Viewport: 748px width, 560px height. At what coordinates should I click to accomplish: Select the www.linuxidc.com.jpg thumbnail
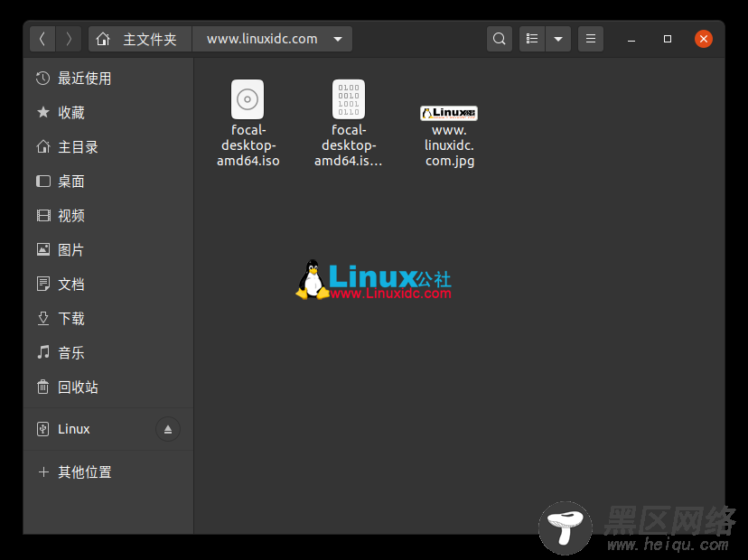[449, 113]
